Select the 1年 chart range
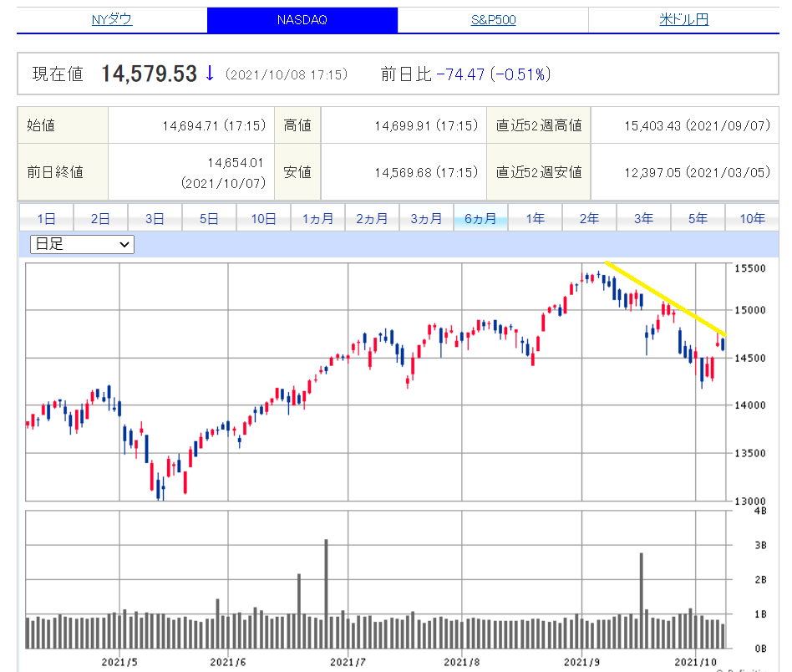The width and height of the screenshot is (792, 672). pos(535,218)
